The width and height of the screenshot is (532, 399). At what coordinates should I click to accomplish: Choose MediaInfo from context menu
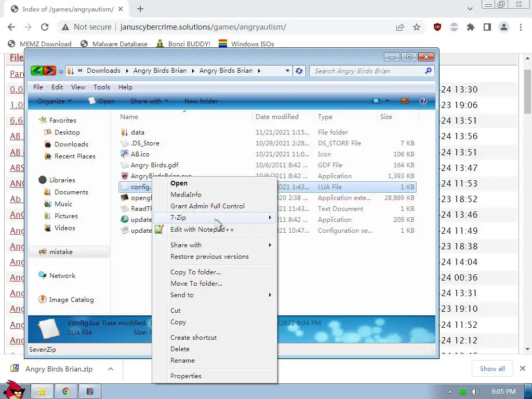[x=185, y=194]
